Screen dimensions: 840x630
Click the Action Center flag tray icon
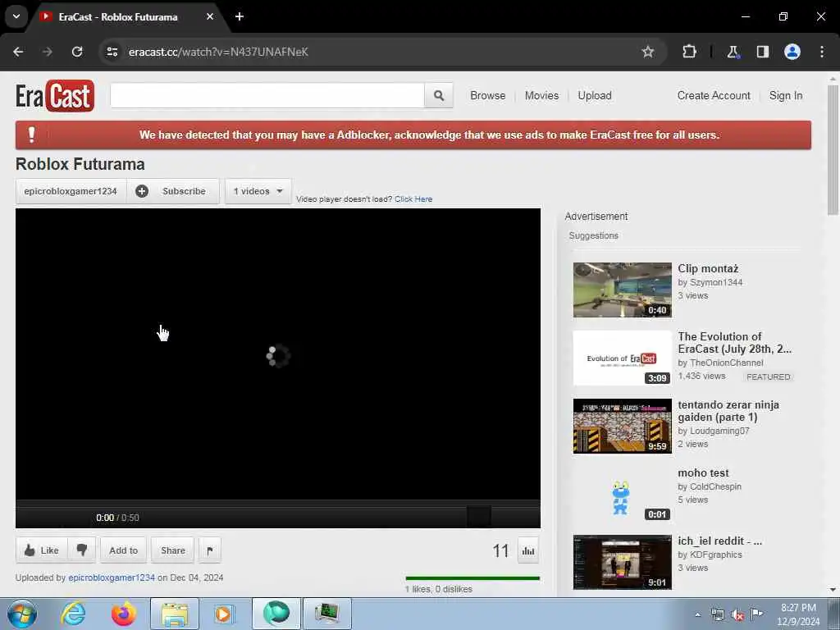757,614
